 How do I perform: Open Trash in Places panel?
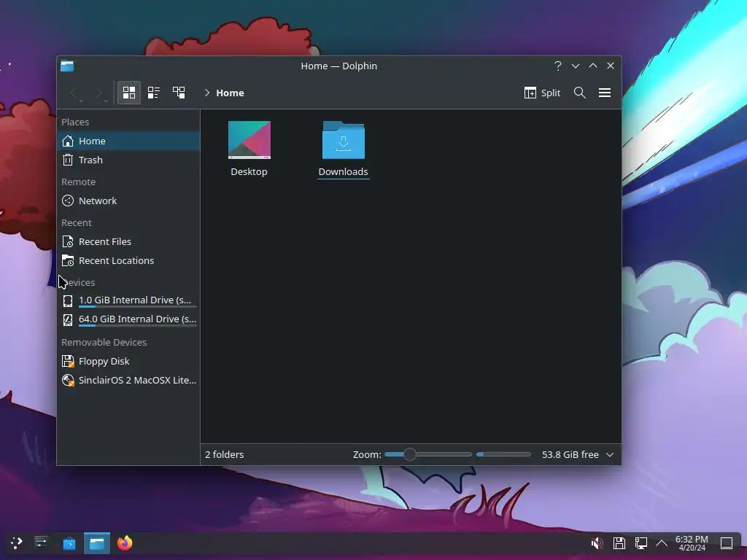pos(128,160)
